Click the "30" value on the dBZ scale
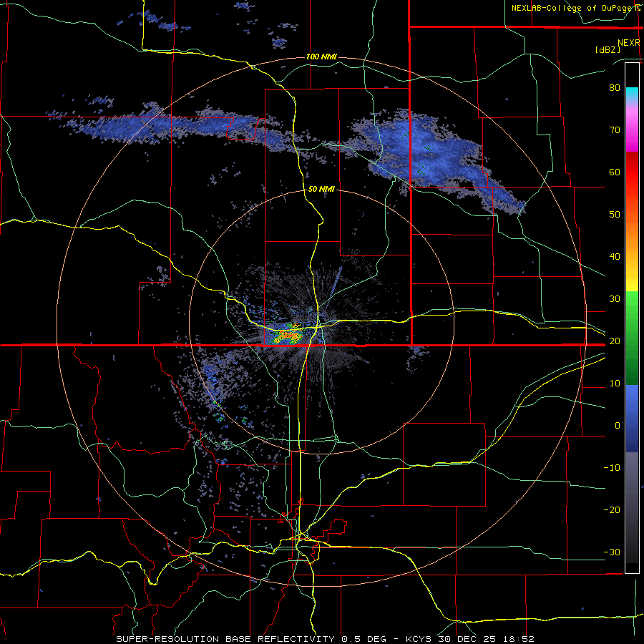The width and height of the screenshot is (644, 644). [615, 298]
